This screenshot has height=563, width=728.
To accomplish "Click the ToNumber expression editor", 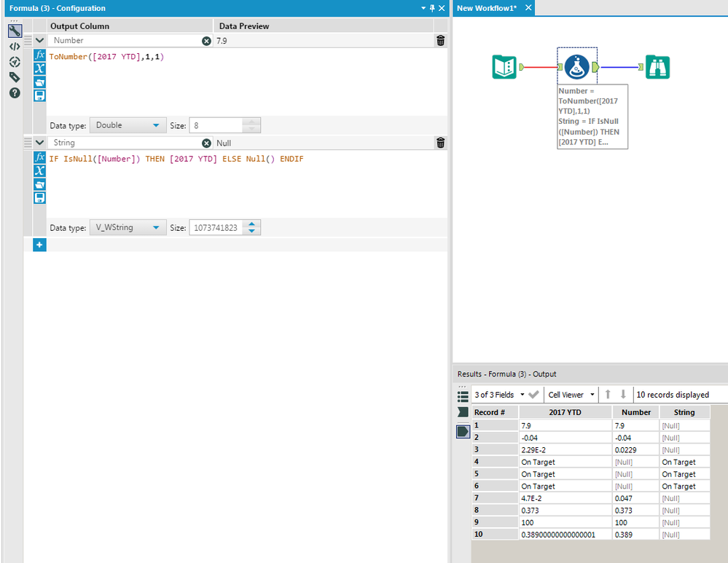I will (x=246, y=82).
